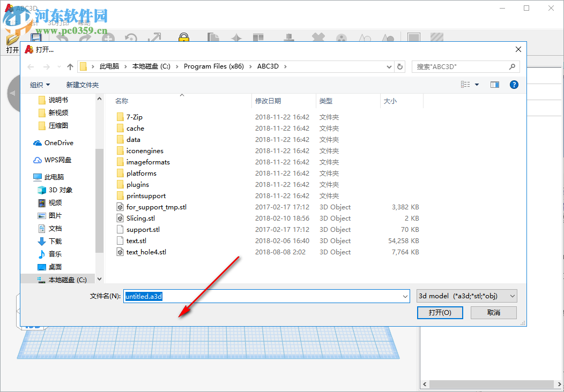
Task: Click 本地磁盘 (C:) in the breadcrumb
Action: pos(151,66)
